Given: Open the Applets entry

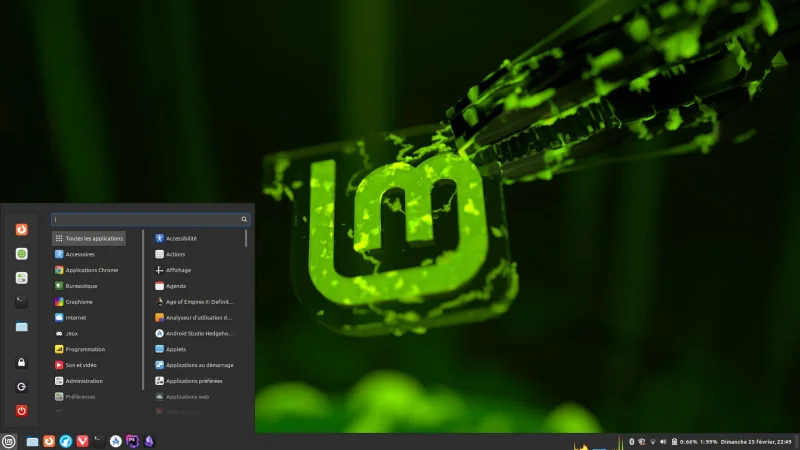Looking at the screenshot, I should (197, 349).
